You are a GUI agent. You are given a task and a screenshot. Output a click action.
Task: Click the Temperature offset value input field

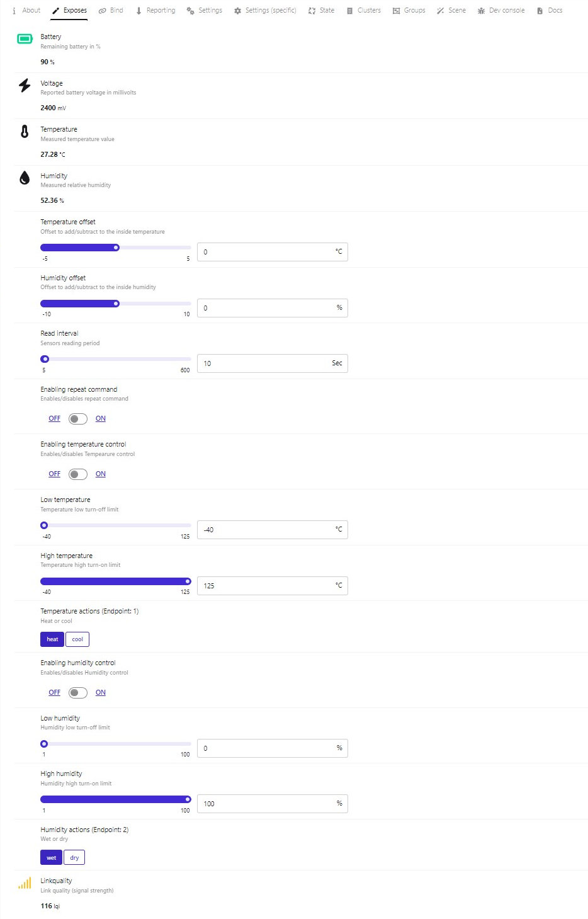click(x=273, y=252)
